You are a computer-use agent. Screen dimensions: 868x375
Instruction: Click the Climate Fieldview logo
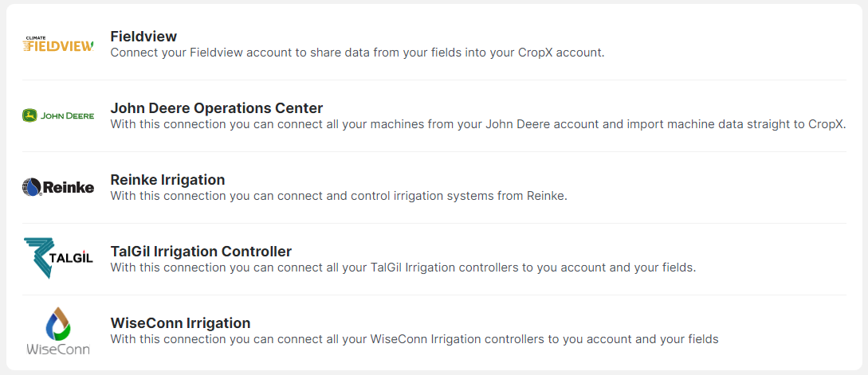pos(58,45)
